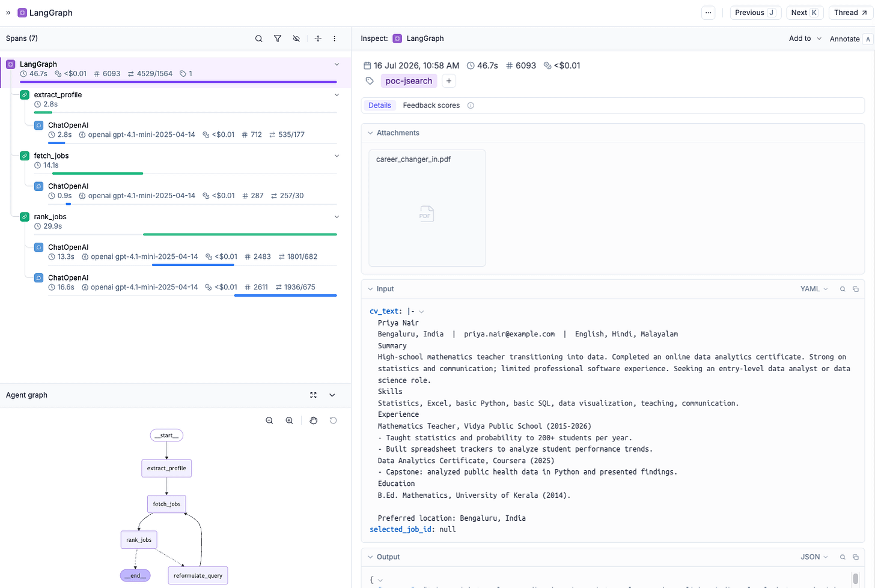Open the career_changer_in.pdf attachment

point(427,208)
